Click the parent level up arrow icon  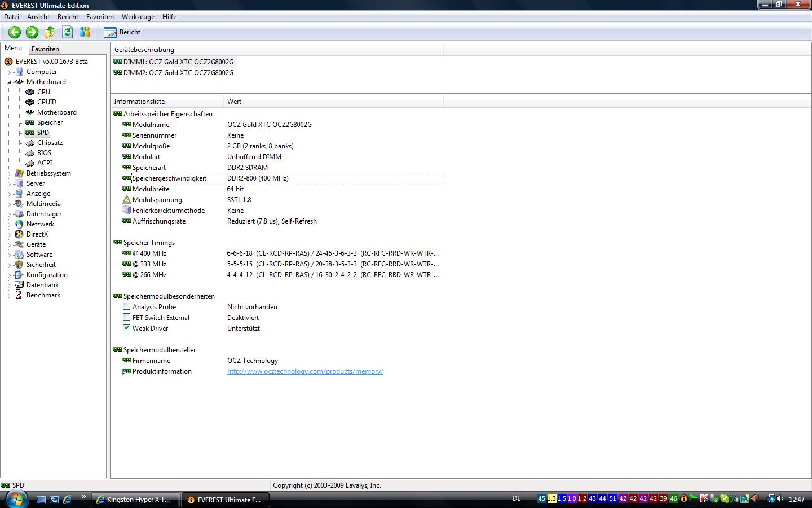[x=50, y=32]
